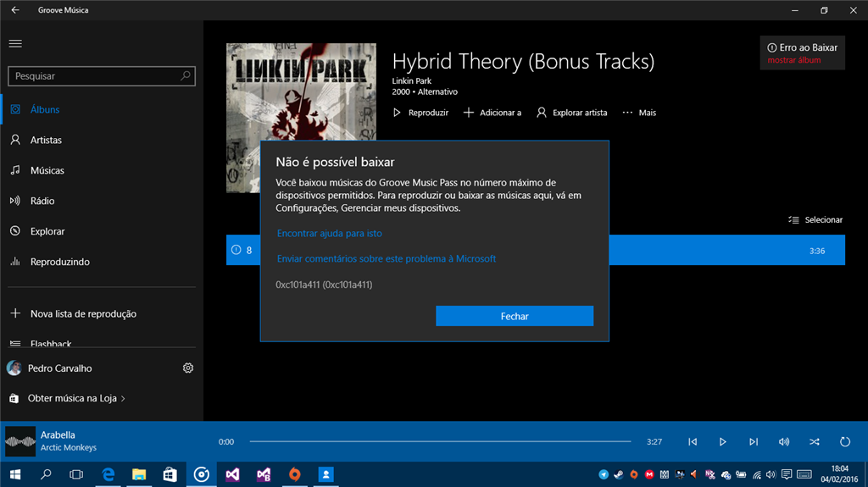The image size is (868, 487).
Task: Open the Músicas section
Action: [102, 170]
